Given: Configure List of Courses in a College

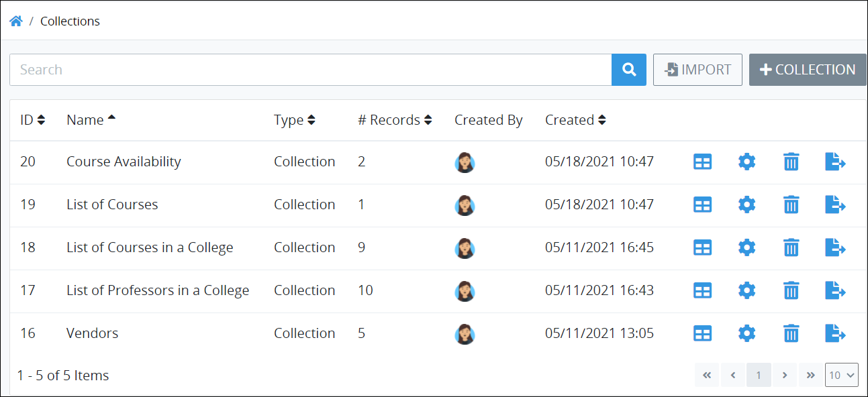Looking at the screenshot, I should click(746, 247).
